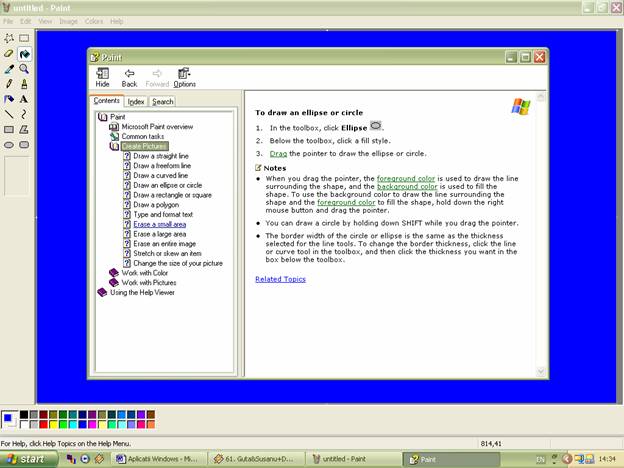The image size is (624, 468).
Task: Click the Drag glossary link
Action: (x=278, y=154)
